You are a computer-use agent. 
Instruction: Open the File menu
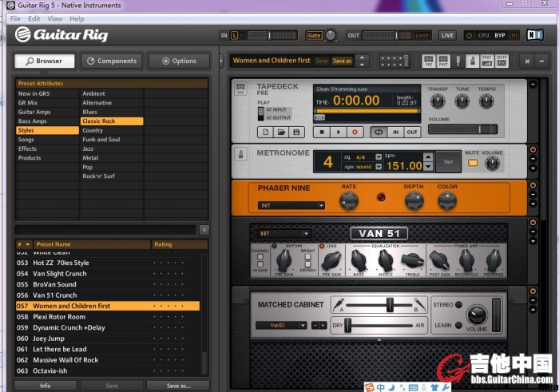[15, 19]
